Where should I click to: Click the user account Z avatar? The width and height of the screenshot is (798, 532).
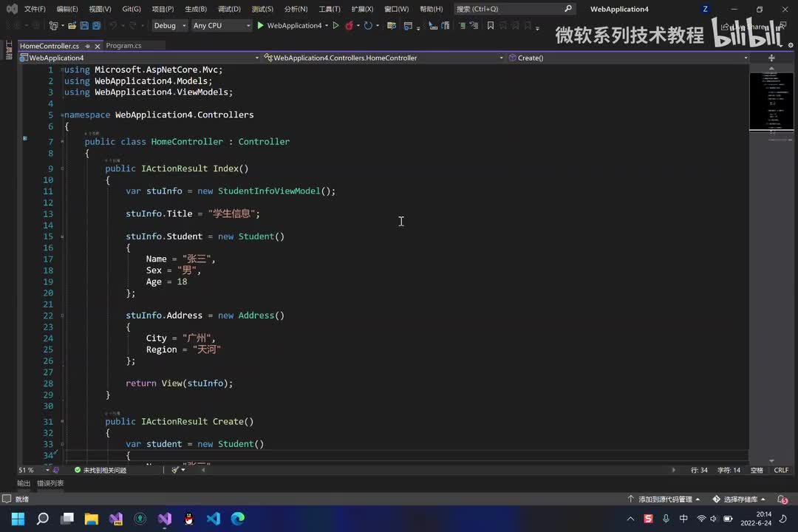(x=706, y=9)
